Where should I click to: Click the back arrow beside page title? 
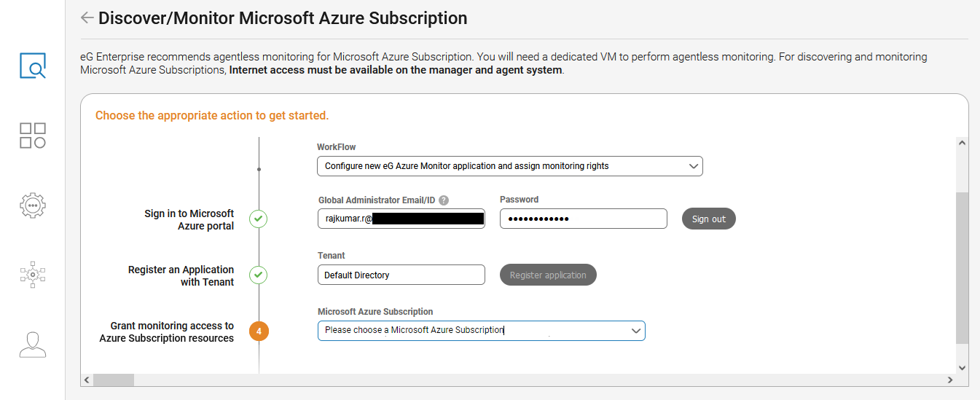pos(87,18)
